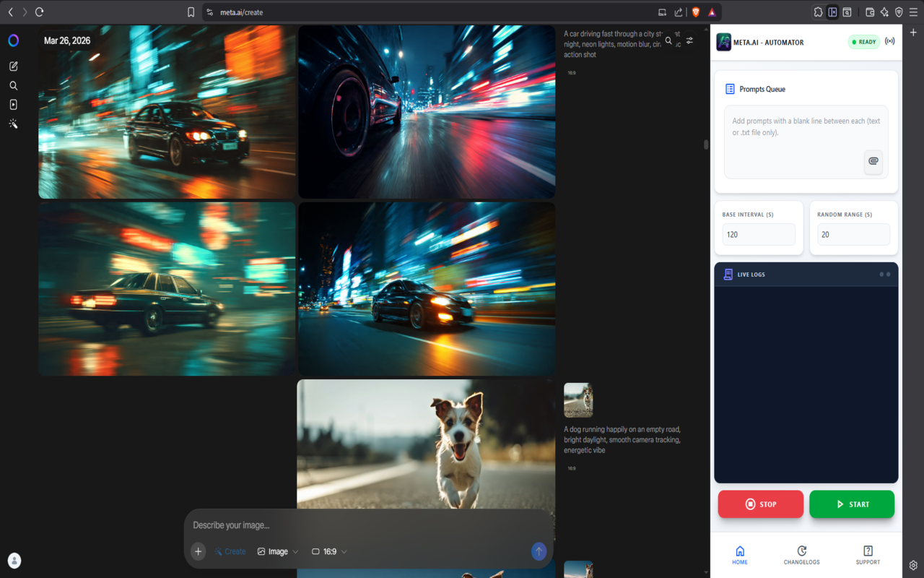Go back with the browser back arrow
Screen dimensions: 924x578
(x=10, y=12)
